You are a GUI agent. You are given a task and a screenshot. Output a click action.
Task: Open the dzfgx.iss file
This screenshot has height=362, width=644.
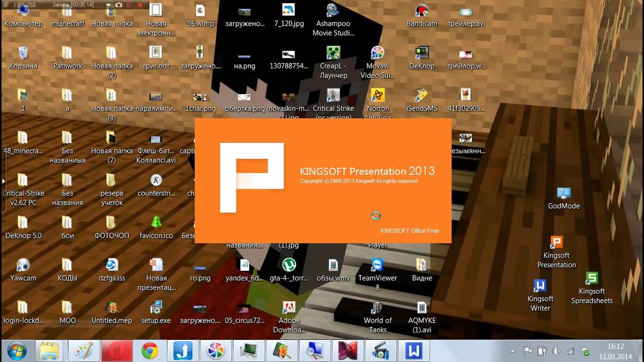(x=112, y=270)
